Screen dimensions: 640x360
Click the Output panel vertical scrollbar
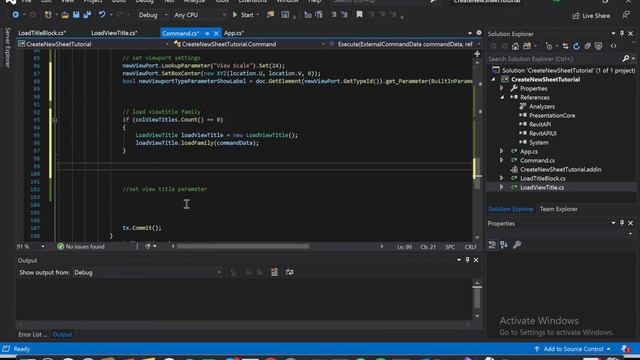click(x=477, y=299)
